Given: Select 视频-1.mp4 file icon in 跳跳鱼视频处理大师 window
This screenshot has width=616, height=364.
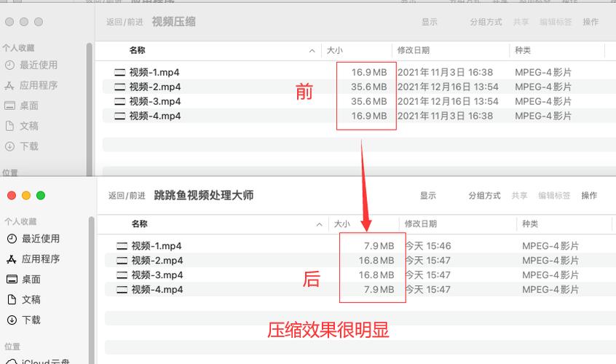Looking at the screenshot, I should (x=122, y=246).
